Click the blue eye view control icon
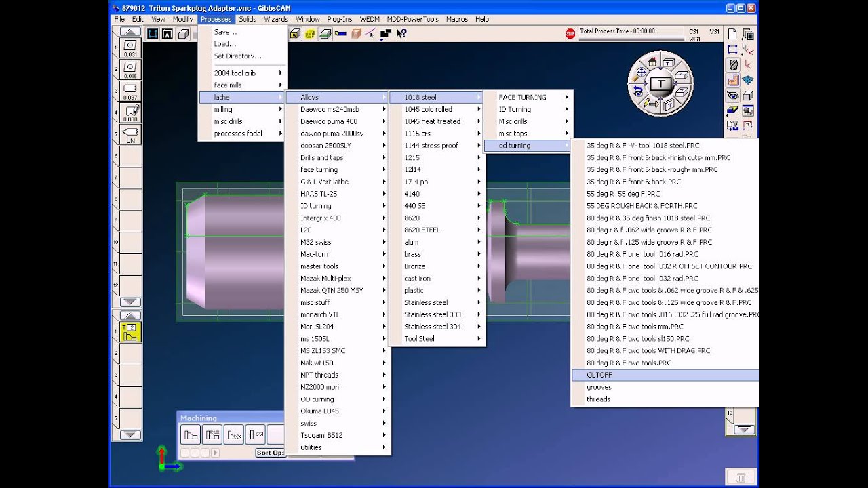The width and height of the screenshot is (868, 488). (x=733, y=96)
